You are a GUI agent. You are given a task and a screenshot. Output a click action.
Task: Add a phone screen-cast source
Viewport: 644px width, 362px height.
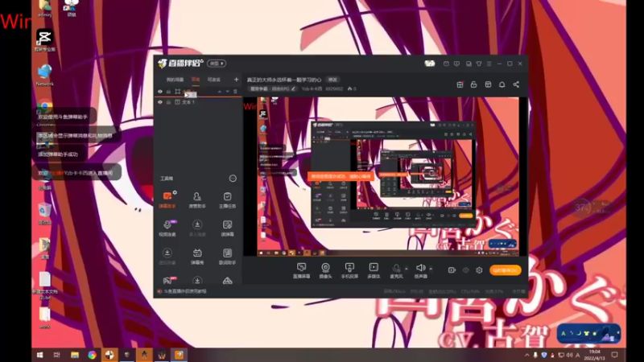[x=349, y=271]
